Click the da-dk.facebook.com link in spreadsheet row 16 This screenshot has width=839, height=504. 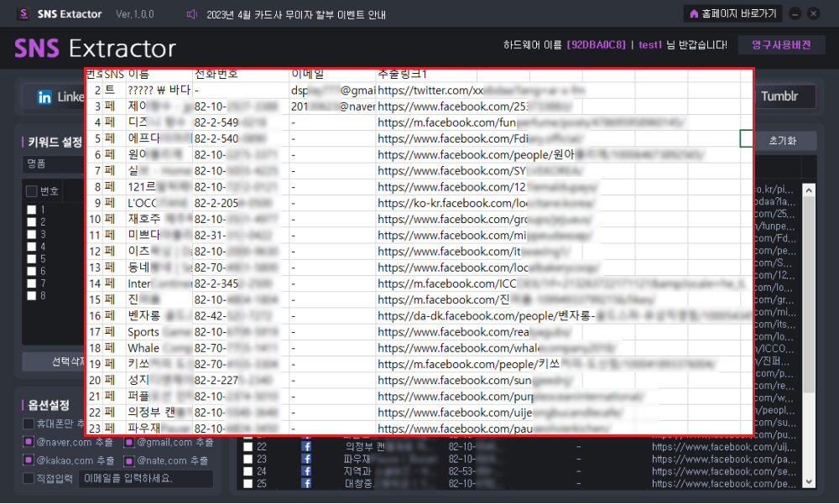[x=564, y=316]
